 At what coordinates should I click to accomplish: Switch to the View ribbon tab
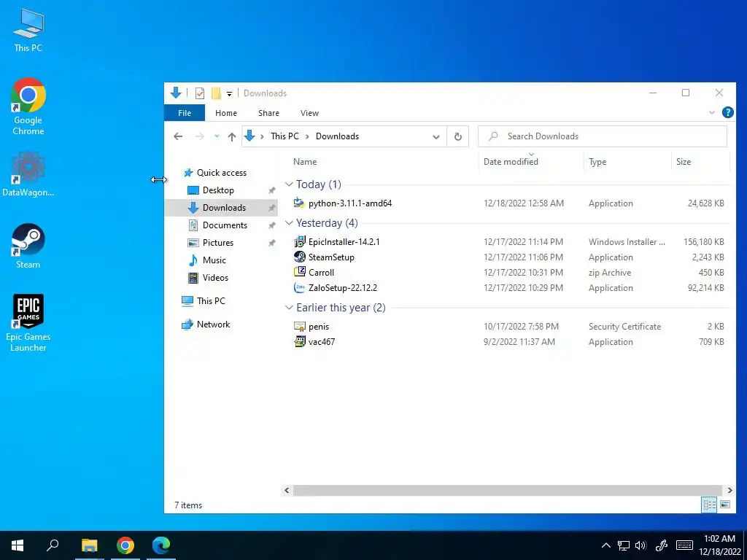pyautogui.click(x=309, y=113)
